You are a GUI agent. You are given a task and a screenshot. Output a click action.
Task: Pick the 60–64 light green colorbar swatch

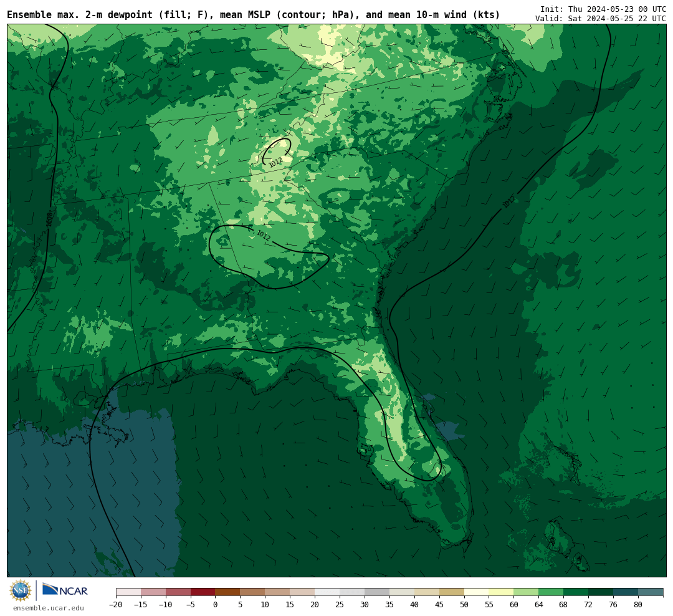pyautogui.click(x=526, y=592)
